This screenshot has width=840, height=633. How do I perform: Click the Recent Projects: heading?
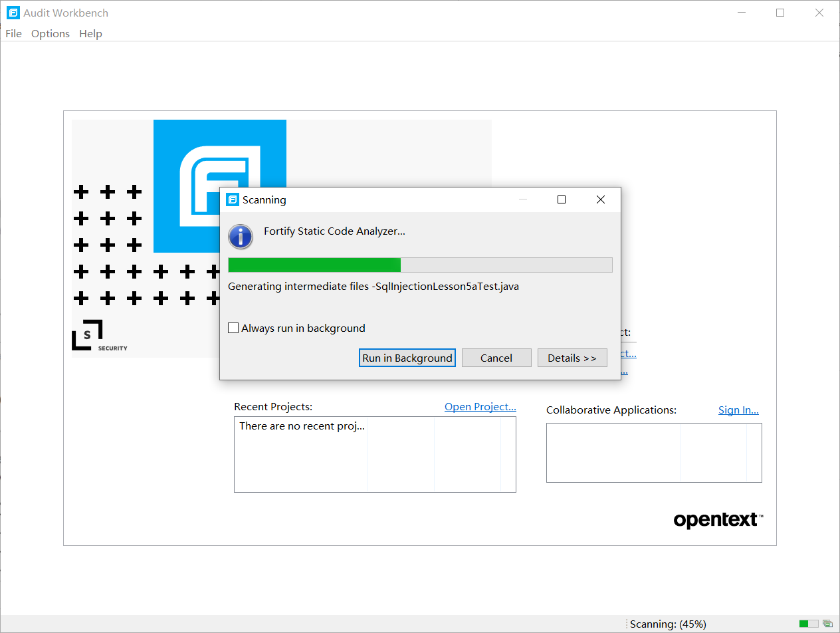click(x=273, y=406)
